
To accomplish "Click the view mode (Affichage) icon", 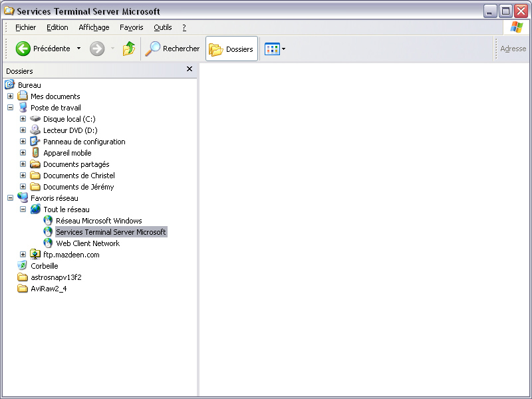I will pyautogui.click(x=272, y=49).
